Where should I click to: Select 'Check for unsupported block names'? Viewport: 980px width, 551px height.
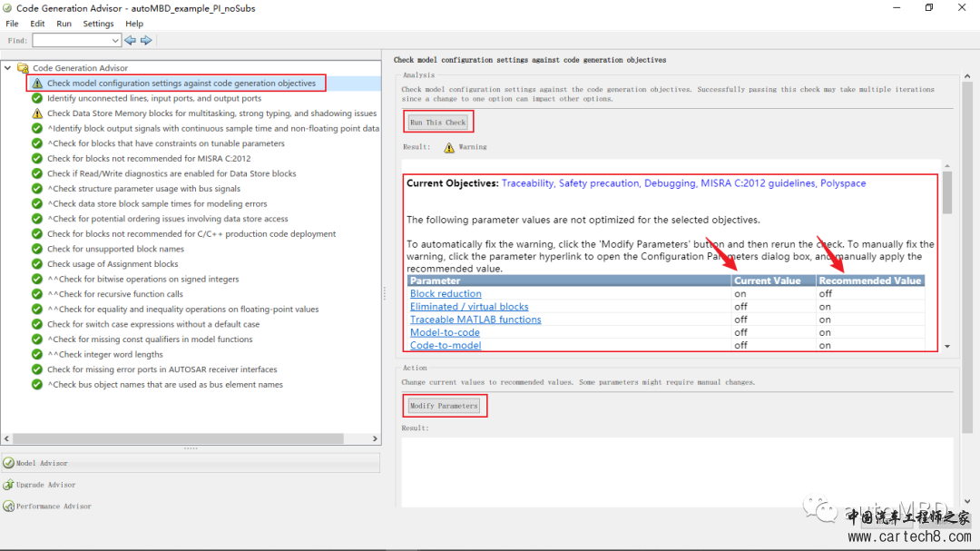coord(115,249)
